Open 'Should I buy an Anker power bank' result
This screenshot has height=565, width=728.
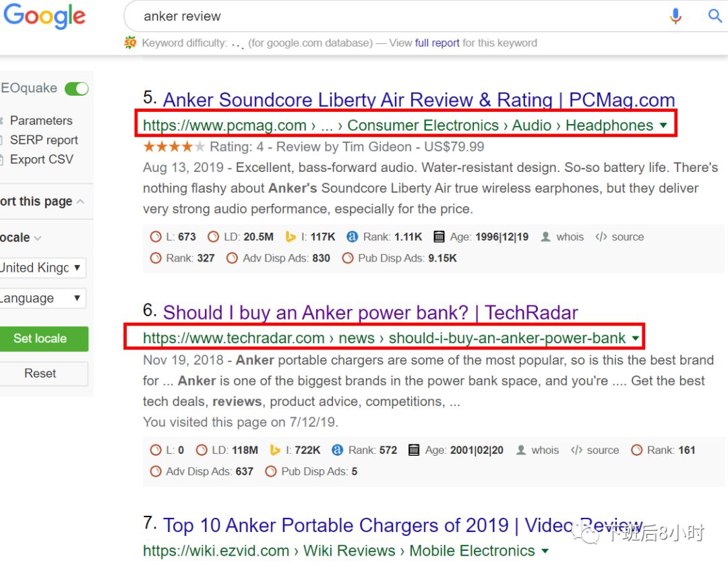[x=370, y=312]
